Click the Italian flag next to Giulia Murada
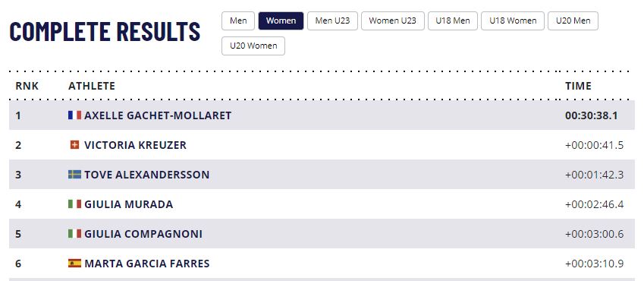Screen dimensions: 644x281 74,204
